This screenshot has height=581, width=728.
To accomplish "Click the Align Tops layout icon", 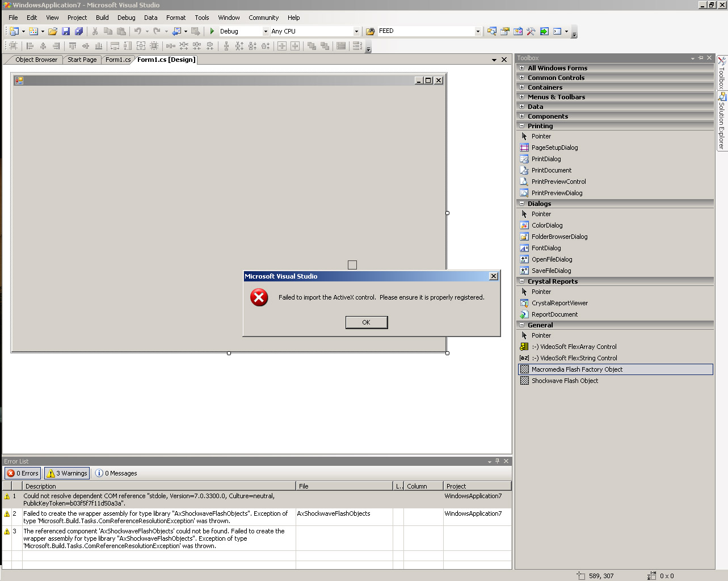I will click(73, 46).
